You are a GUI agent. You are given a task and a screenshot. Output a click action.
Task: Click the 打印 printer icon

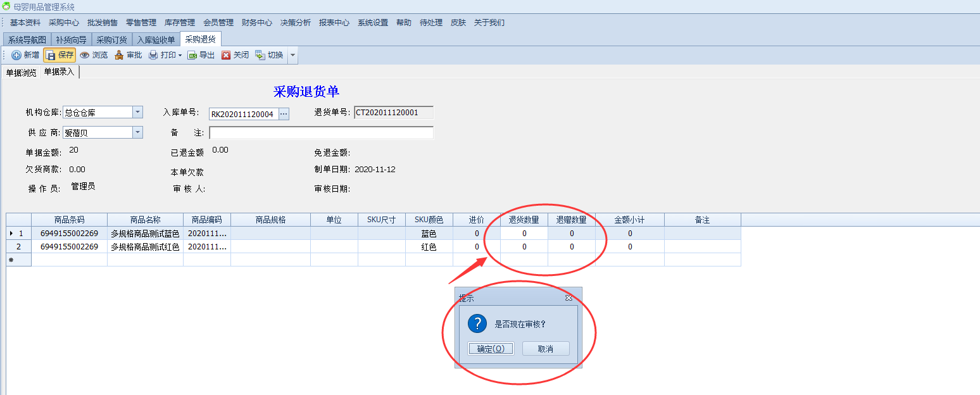click(153, 55)
